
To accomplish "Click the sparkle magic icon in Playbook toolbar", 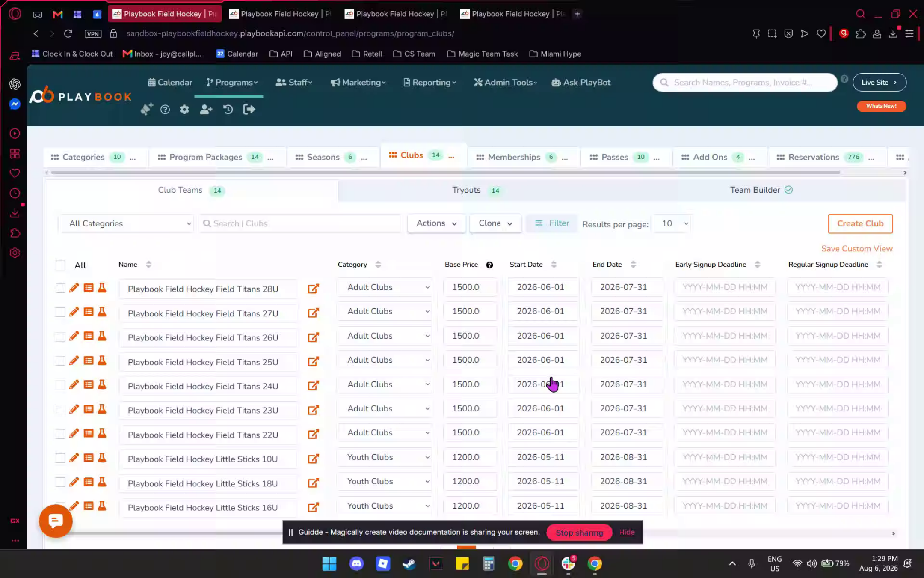I will [x=147, y=109].
